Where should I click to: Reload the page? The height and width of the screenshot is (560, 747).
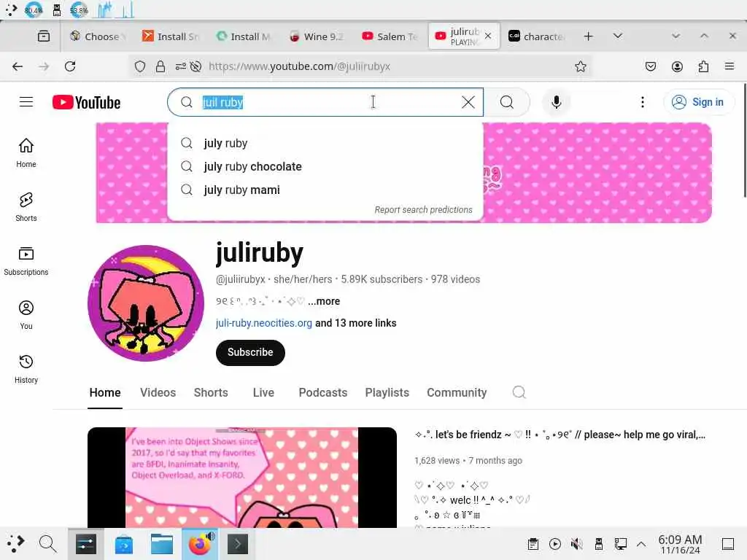click(x=70, y=66)
